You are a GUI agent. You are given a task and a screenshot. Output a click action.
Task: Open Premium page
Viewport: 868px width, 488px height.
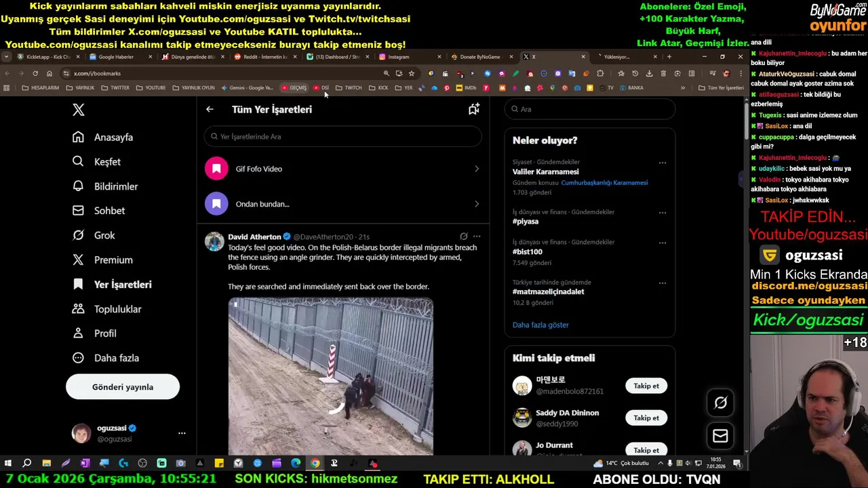(x=102, y=260)
